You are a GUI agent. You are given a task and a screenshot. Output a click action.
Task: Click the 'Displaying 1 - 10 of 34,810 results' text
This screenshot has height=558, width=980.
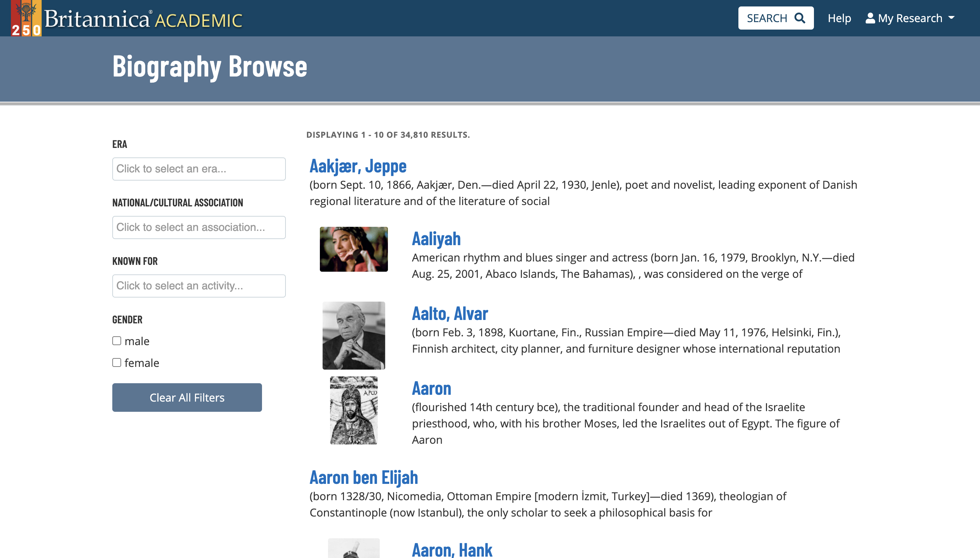(388, 135)
